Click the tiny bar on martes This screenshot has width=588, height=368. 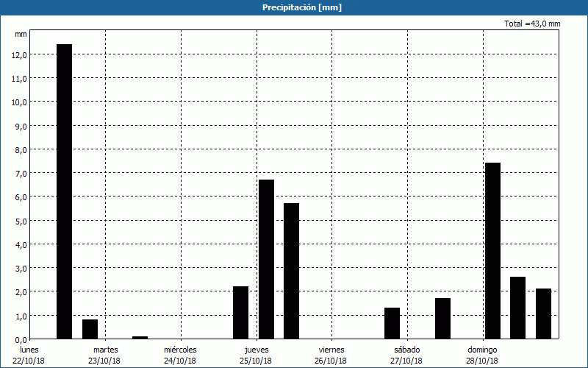140,337
